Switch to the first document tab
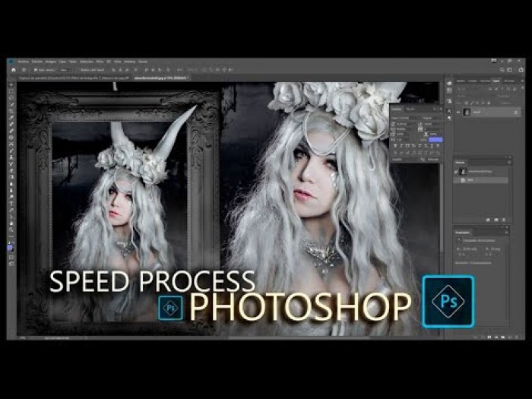 (x=74, y=78)
